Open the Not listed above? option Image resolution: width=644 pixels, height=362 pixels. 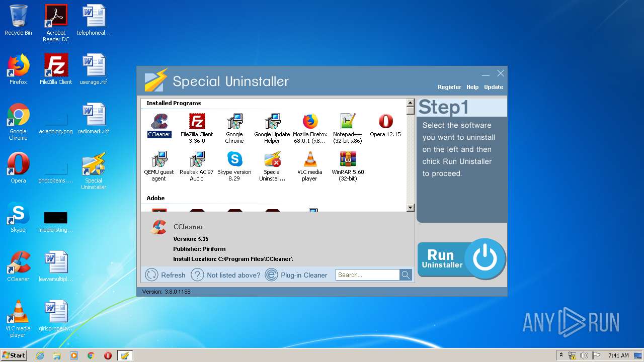(x=225, y=275)
